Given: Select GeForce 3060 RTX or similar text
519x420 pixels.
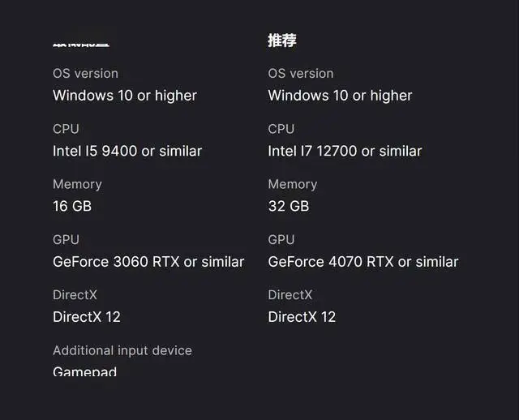Looking at the screenshot, I should tap(148, 262).
